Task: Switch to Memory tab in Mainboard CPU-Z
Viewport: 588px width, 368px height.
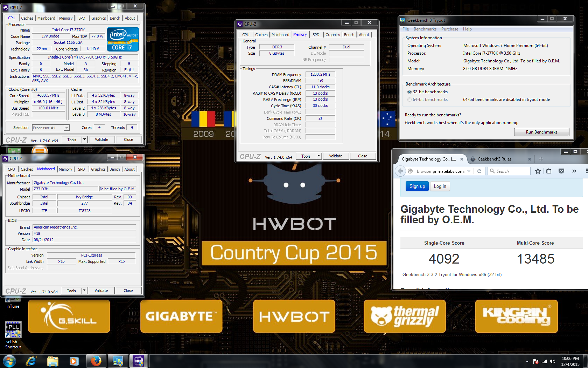Action: tap(65, 169)
